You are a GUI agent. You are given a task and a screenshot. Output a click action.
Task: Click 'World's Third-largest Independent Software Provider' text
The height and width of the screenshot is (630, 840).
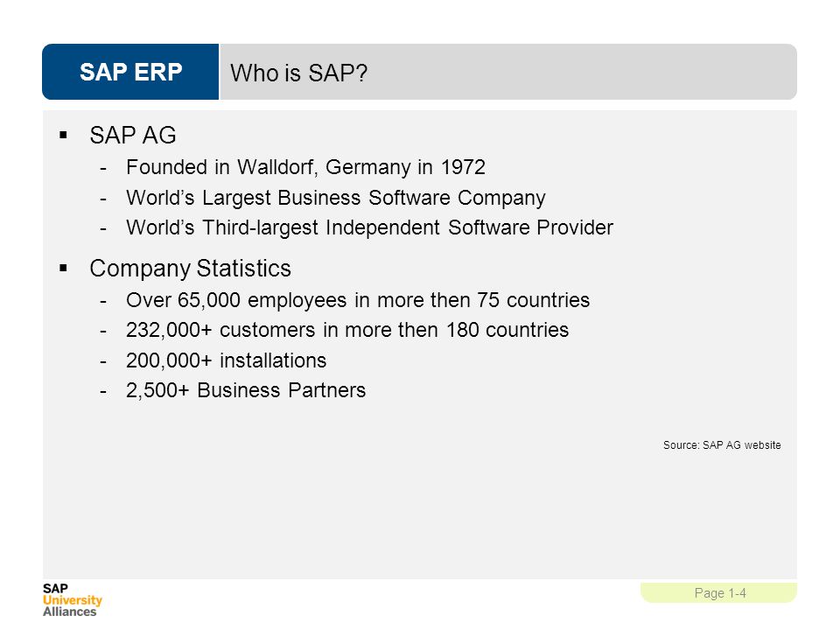tap(369, 227)
